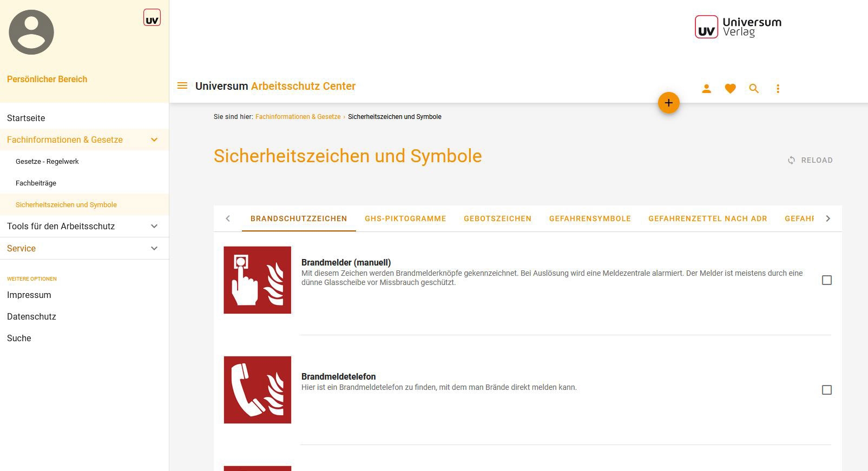Show more tabs with right arrow
The image size is (868, 471).
pos(828,218)
